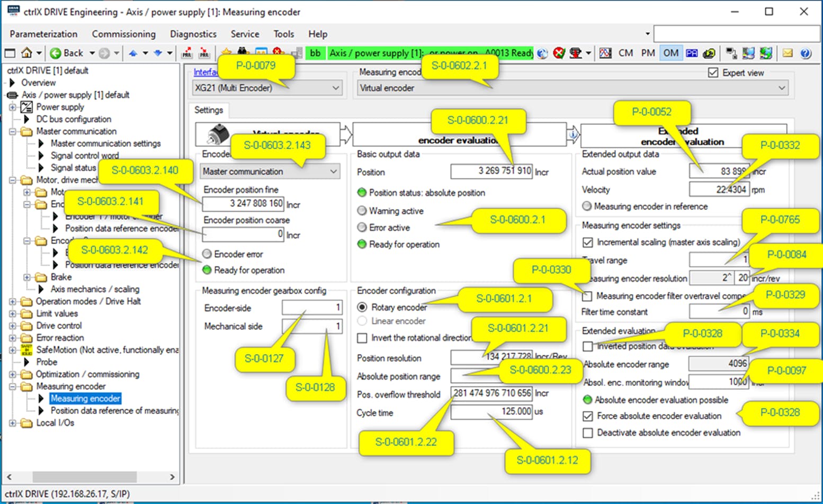Screen dimensions: 823x504
Task: Select the Rotary encoder radio button
Action: [x=362, y=307]
